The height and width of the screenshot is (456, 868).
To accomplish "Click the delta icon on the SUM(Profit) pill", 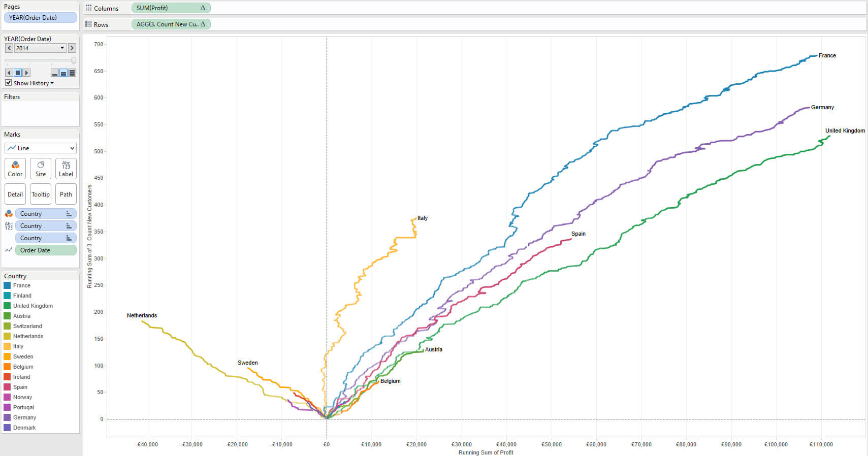I will [x=203, y=8].
